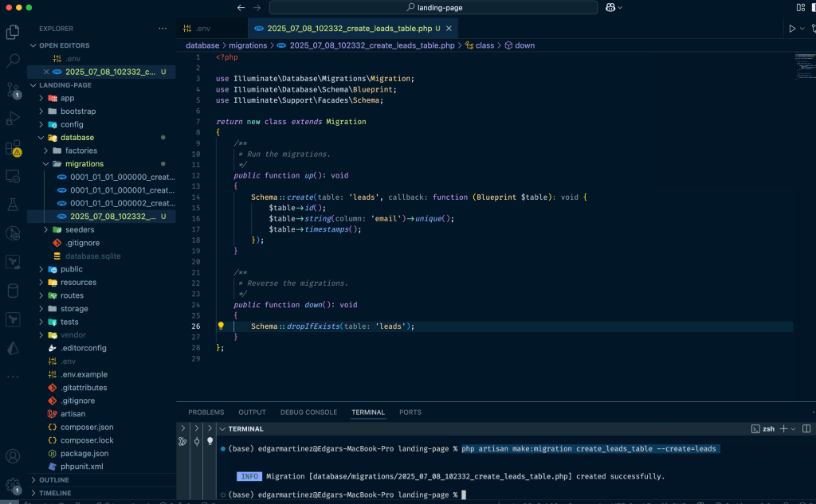The image size is (816, 504).
Task: Click the landing-page search box in title bar
Action: pyautogui.click(x=433, y=7)
